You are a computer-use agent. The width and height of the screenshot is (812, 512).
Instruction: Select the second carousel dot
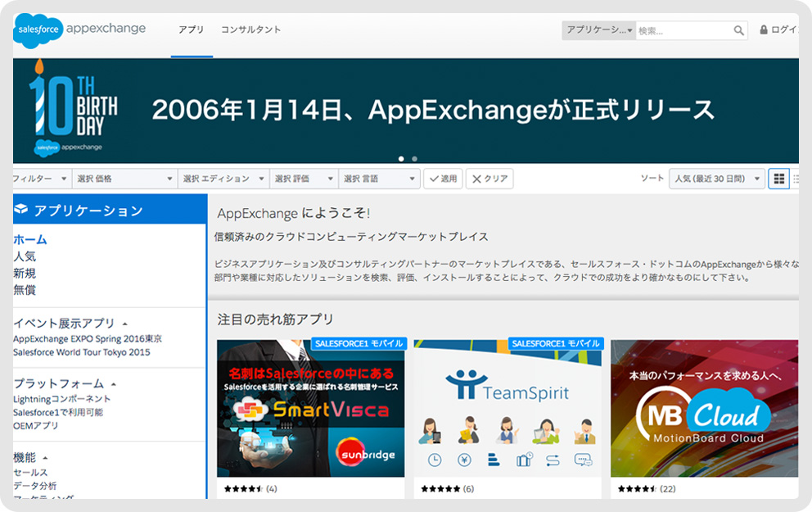pos(414,159)
